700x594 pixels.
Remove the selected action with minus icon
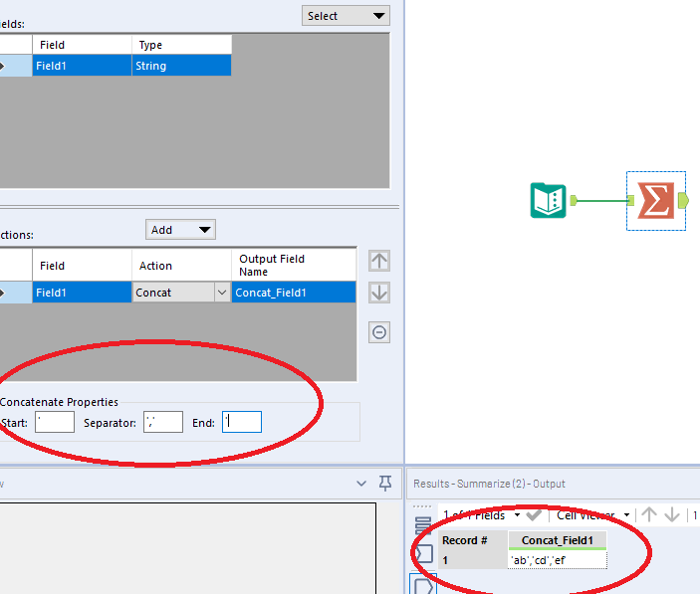tap(379, 332)
